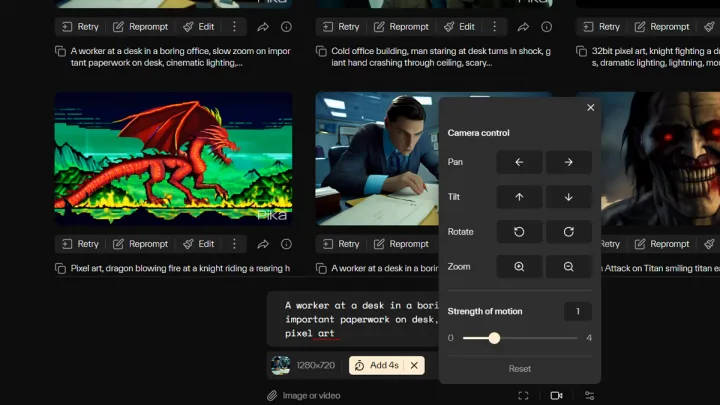The image size is (720, 405).
Task: Click the zoom out magnifier icon
Action: pyautogui.click(x=568, y=267)
